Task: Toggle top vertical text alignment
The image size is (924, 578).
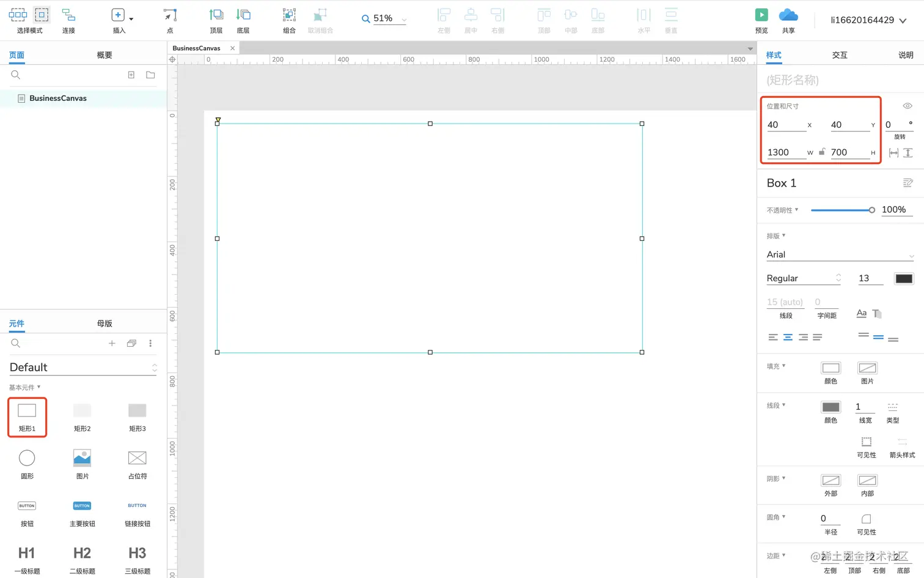Action: click(x=864, y=335)
